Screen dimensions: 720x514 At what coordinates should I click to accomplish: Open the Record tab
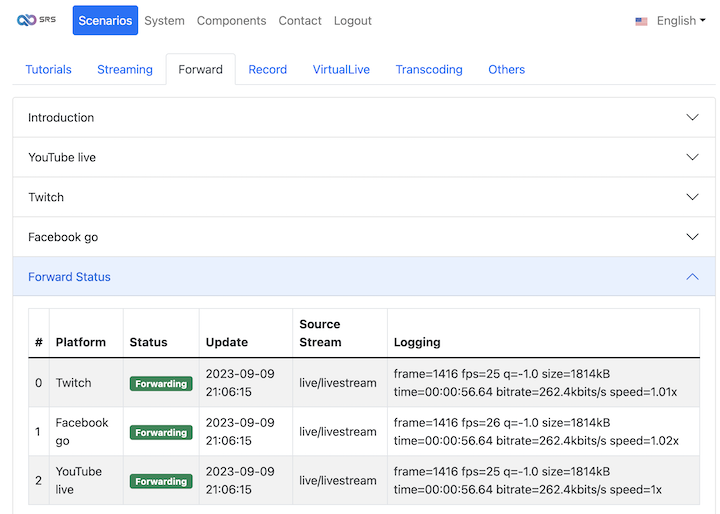(267, 69)
